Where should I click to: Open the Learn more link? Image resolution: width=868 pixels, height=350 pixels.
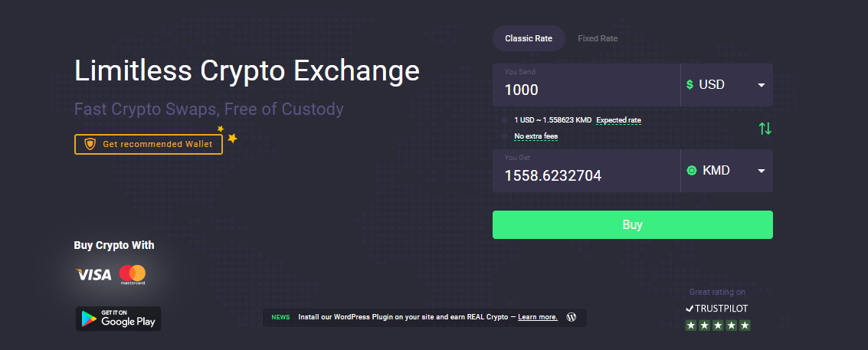(x=538, y=317)
